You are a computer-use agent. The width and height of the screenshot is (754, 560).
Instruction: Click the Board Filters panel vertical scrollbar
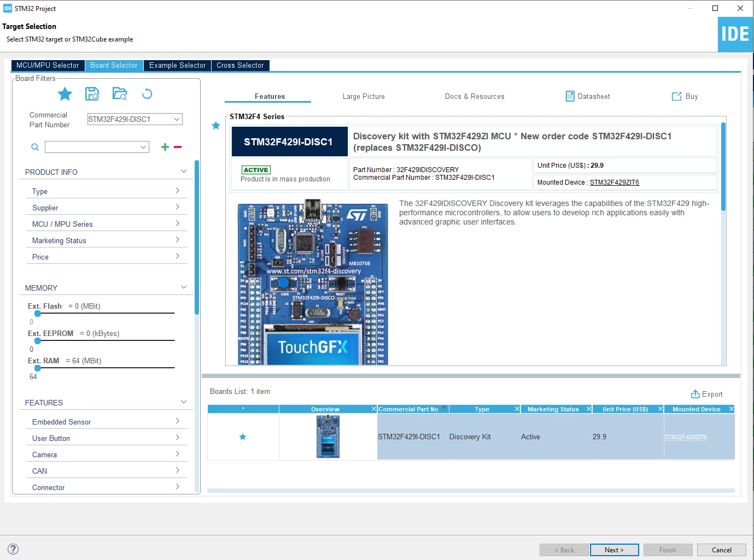point(197,237)
